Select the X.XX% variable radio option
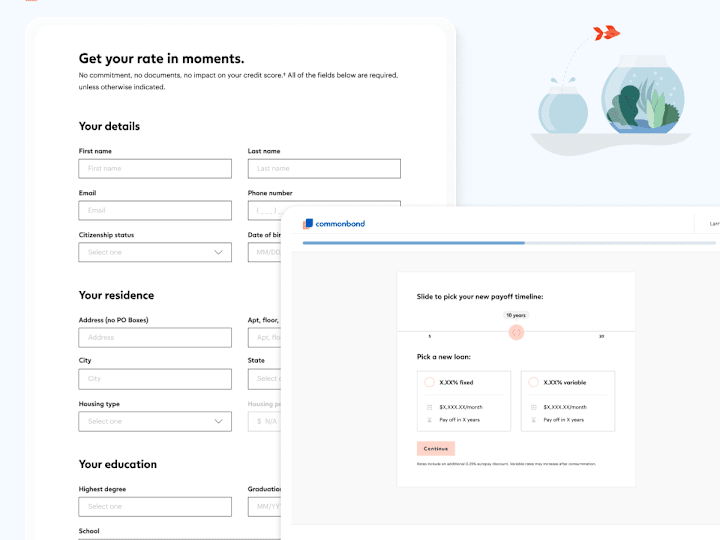 pyautogui.click(x=534, y=382)
